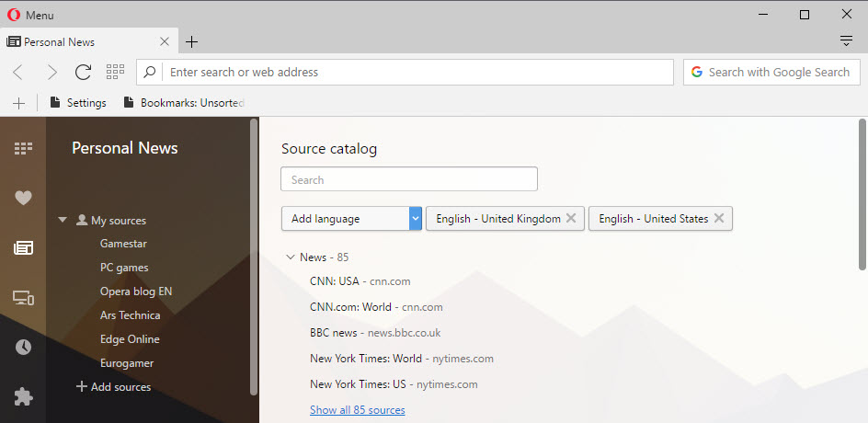
Task: Remove English - United States language
Action: coord(719,218)
